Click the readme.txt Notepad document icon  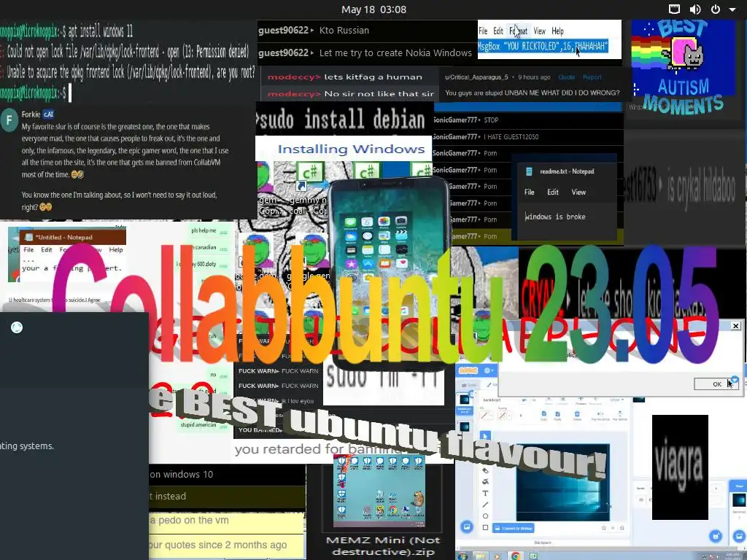528,171
